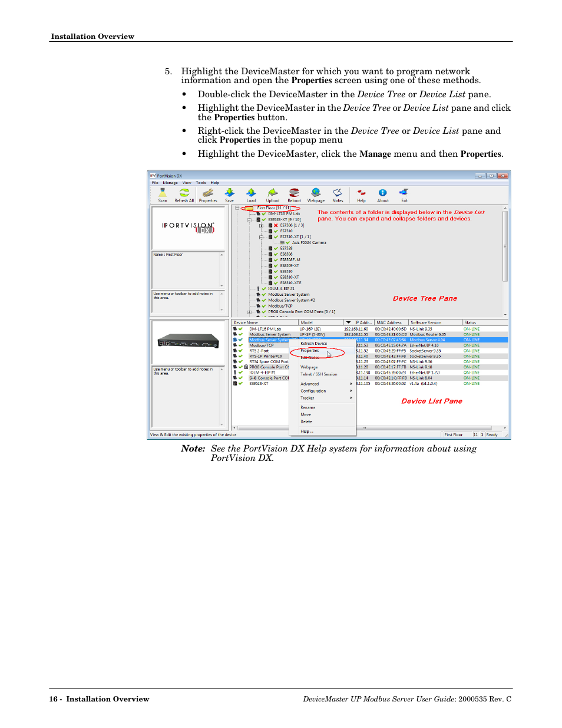
Task: Click the 192.168.11.60 IP address cell
Action: coord(356,329)
